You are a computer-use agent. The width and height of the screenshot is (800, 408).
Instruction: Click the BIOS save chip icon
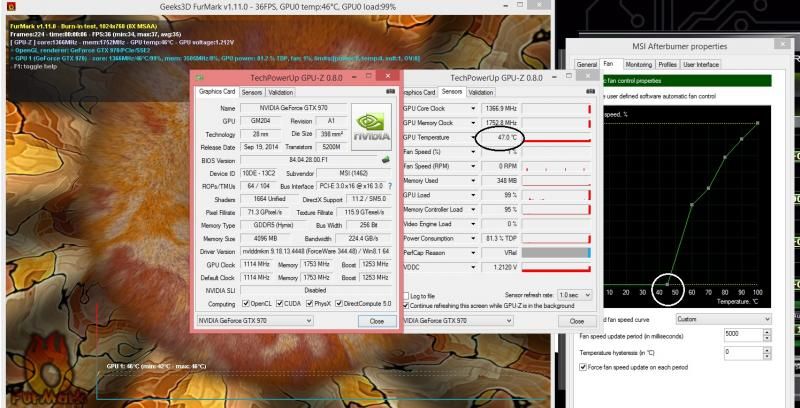point(385,158)
